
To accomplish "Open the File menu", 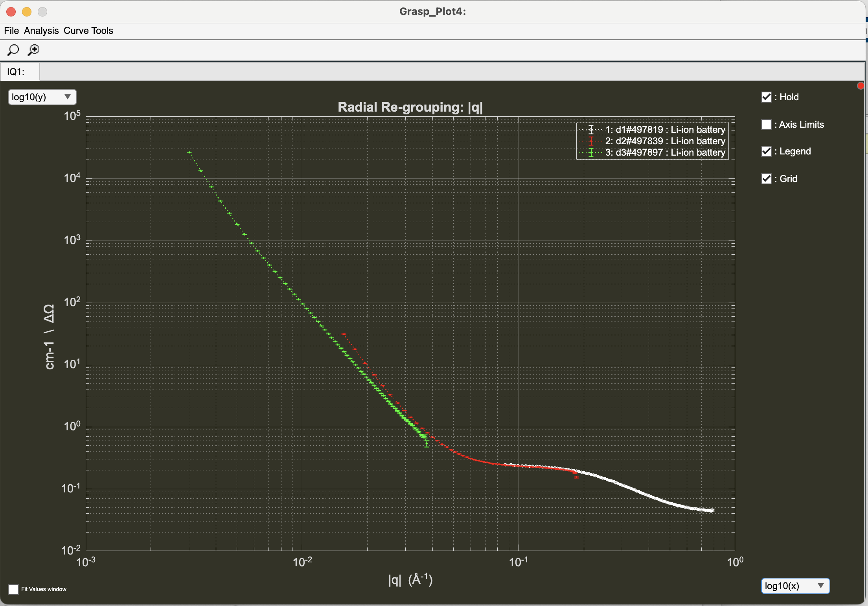I will tap(11, 31).
